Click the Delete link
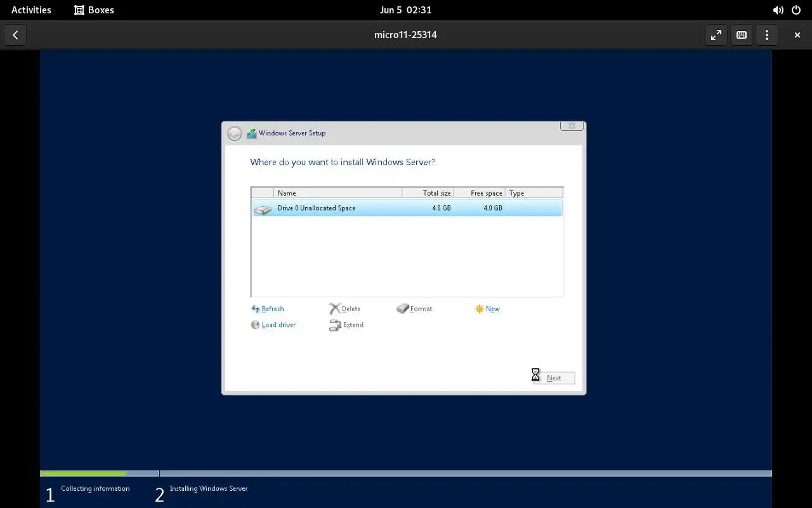Viewport: 812px width, 508px height. coord(351,309)
